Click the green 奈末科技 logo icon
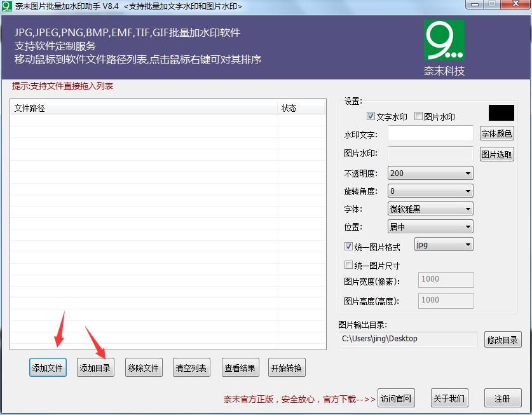The image size is (532, 415). [444, 40]
